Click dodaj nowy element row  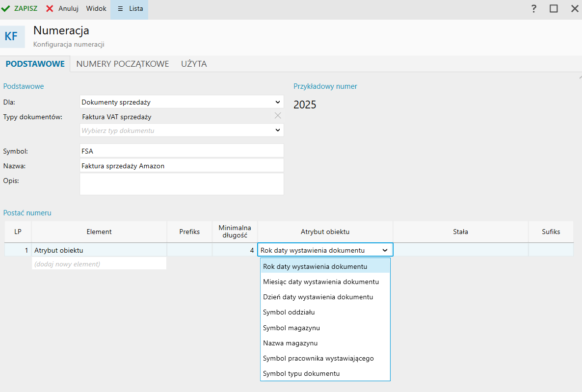click(x=99, y=264)
